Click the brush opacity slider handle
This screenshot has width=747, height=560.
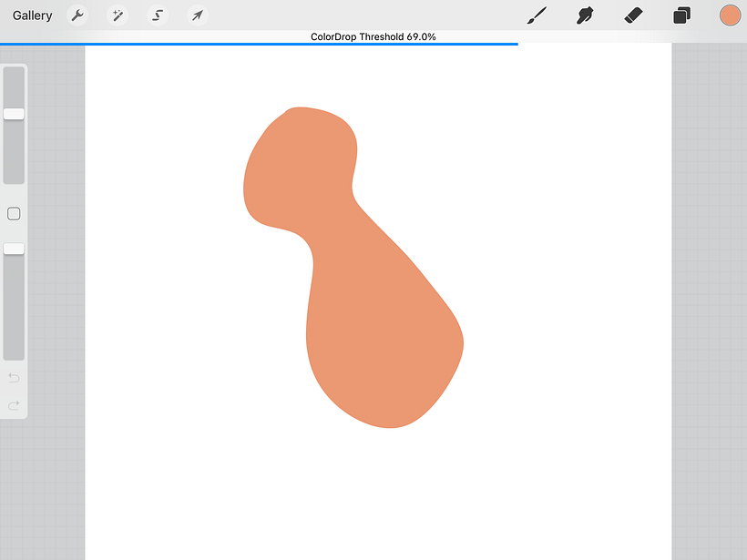pos(14,249)
